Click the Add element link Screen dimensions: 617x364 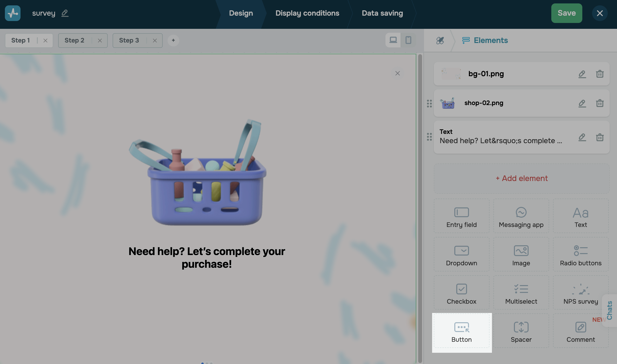pos(521,178)
